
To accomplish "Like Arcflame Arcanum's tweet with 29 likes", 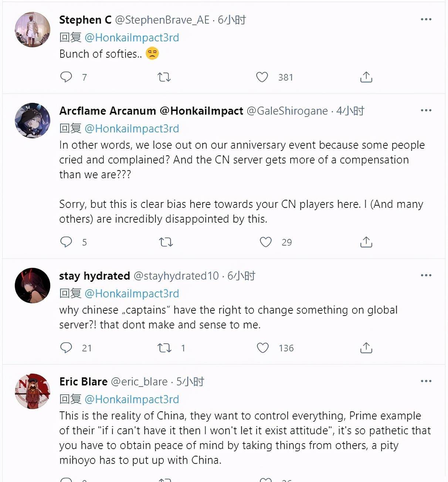I will pos(266,242).
